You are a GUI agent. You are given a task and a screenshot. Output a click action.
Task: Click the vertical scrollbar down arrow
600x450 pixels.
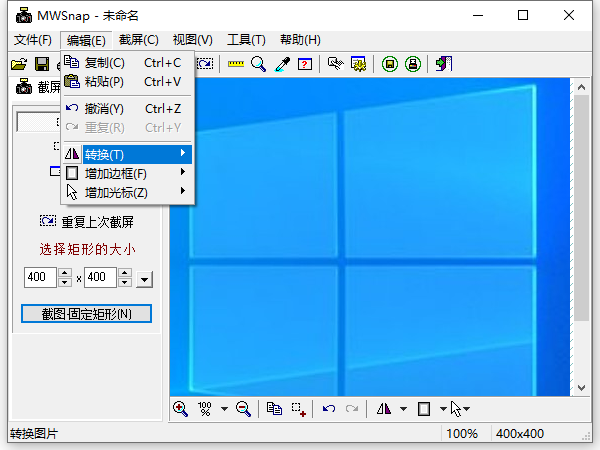[x=581, y=388]
